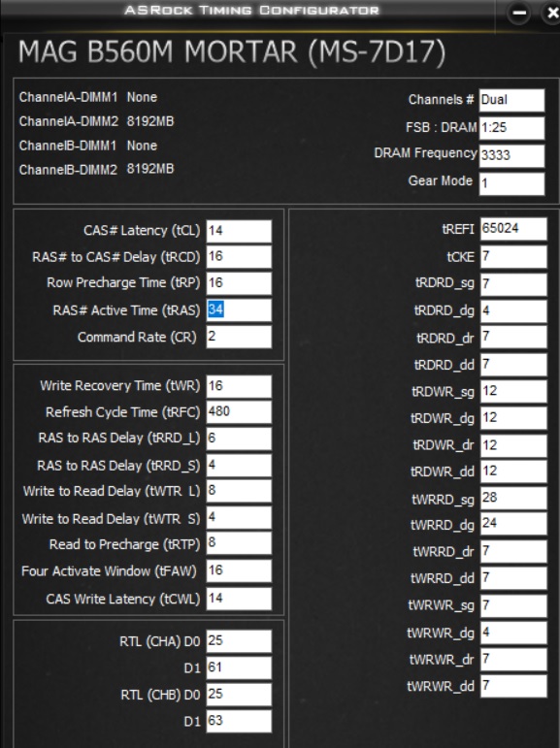
Task: Click the MAG B560M MORTAR (MS-7D17) heading
Action: (232, 52)
